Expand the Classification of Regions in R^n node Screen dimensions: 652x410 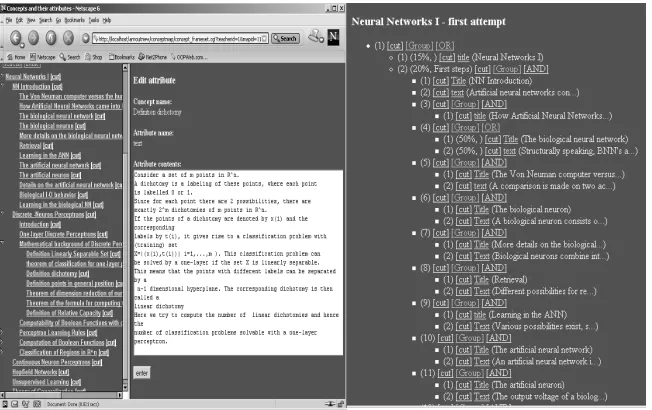[x=2, y=352]
